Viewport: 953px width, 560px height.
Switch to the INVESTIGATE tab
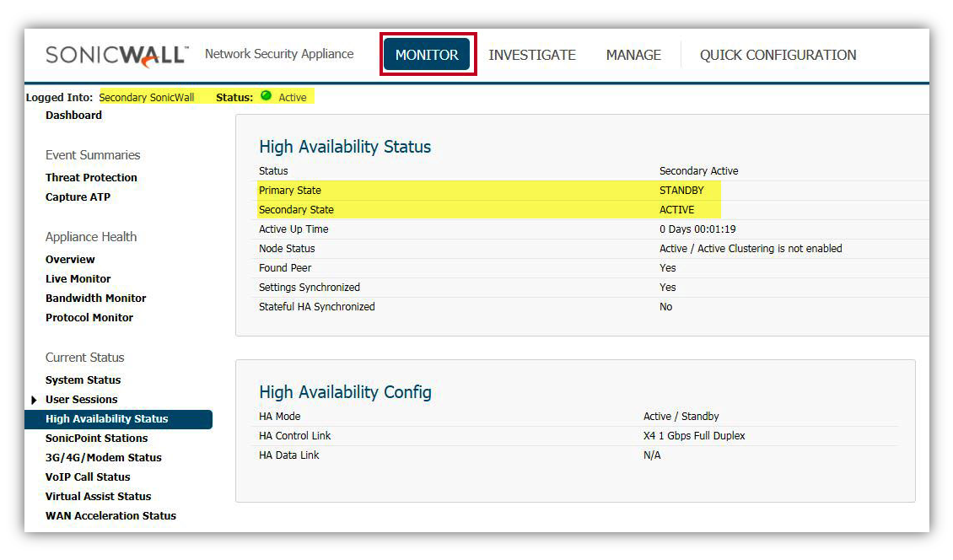click(532, 55)
